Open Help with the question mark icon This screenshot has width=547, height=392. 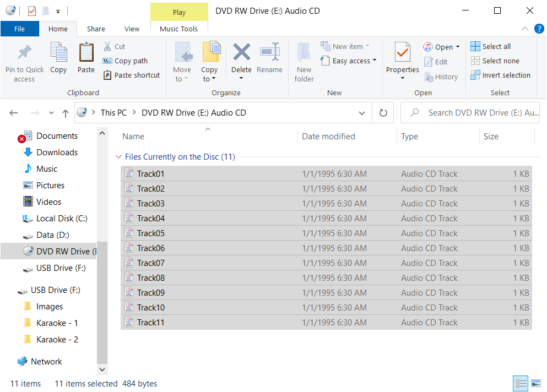tap(539, 29)
